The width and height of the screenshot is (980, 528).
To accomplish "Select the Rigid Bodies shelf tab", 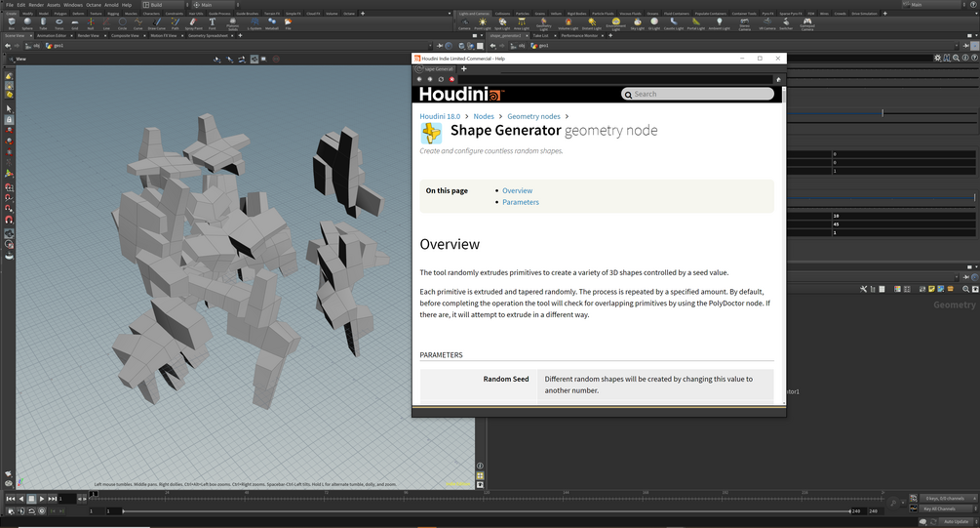I will 576,13.
